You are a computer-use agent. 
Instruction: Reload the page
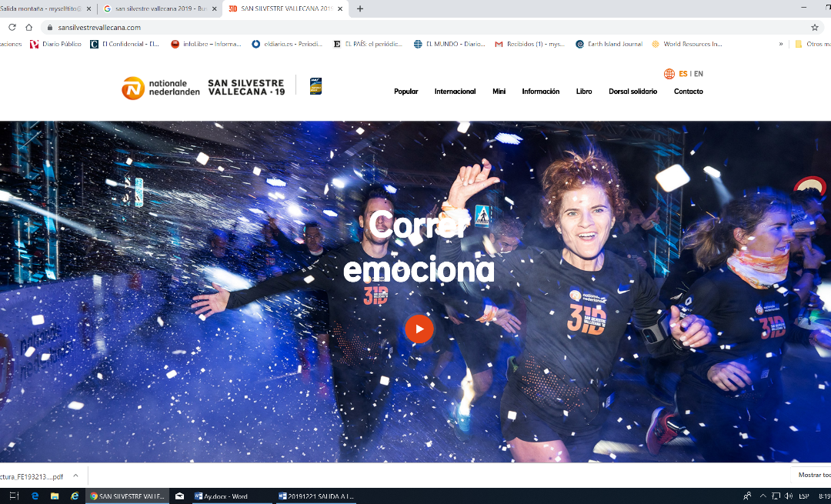click(12, 27)
